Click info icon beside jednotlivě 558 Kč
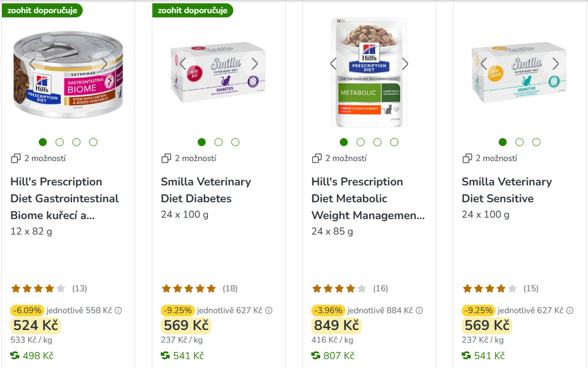 [118, 310]
